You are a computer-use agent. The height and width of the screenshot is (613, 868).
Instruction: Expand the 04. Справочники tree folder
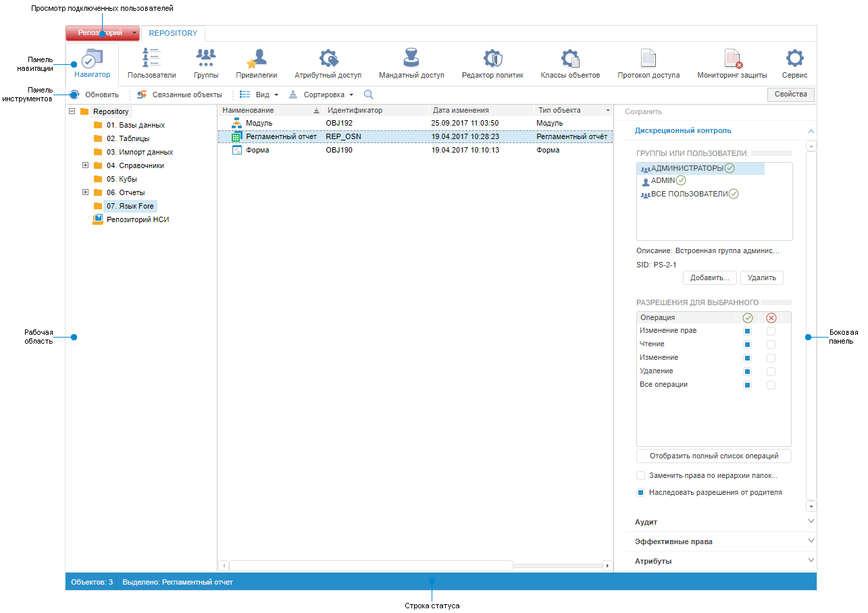86,165
